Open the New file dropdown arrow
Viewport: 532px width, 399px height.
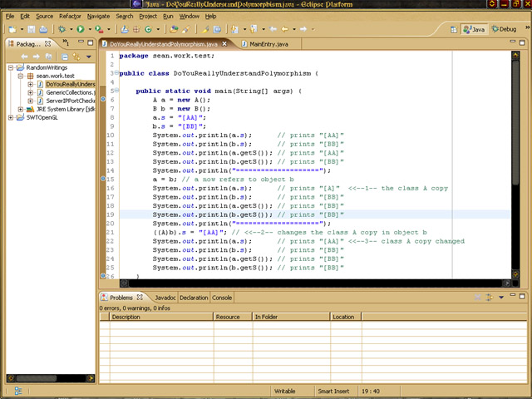point(22,30)
